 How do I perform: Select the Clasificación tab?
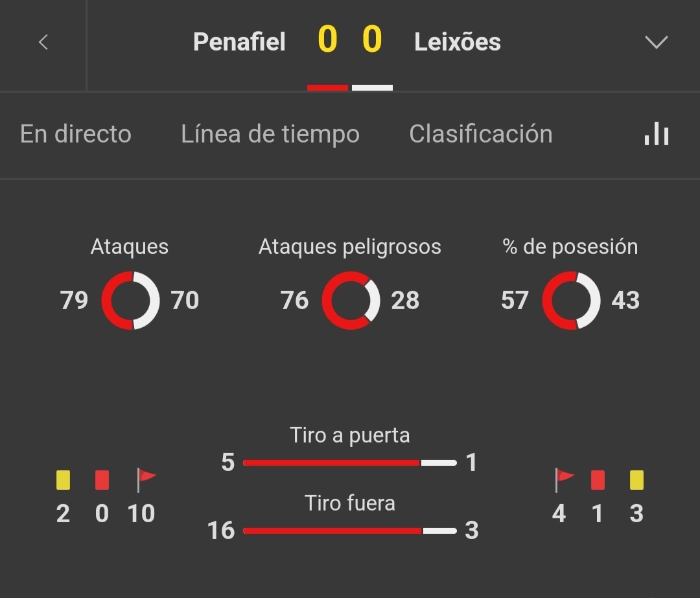coord(481,134)
